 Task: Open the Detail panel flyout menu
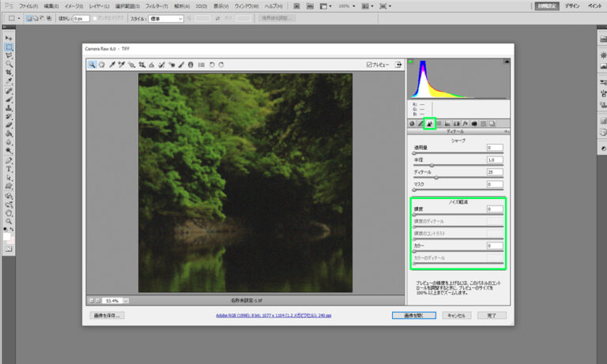[506, 132]
